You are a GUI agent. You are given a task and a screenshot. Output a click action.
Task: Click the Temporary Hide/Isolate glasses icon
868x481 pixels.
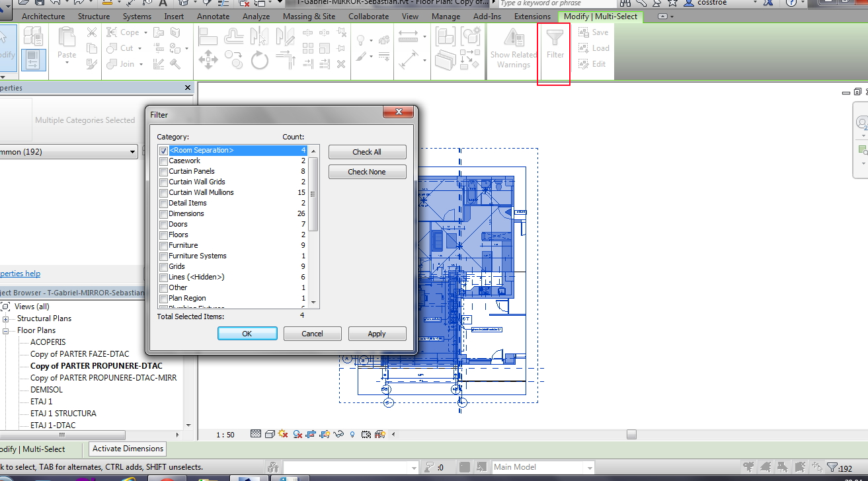pyautogui.click(x=339, y=434)
